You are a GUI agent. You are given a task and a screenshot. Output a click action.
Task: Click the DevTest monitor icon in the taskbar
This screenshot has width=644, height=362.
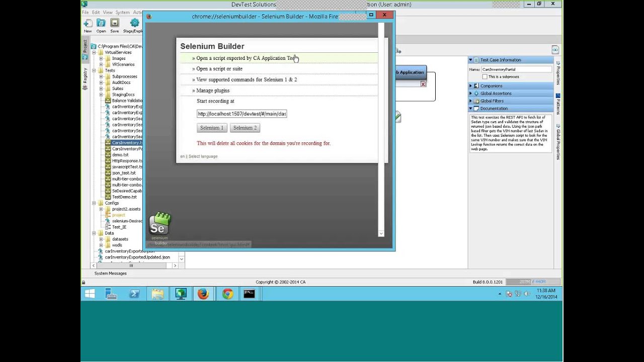(x=181, y=294)
